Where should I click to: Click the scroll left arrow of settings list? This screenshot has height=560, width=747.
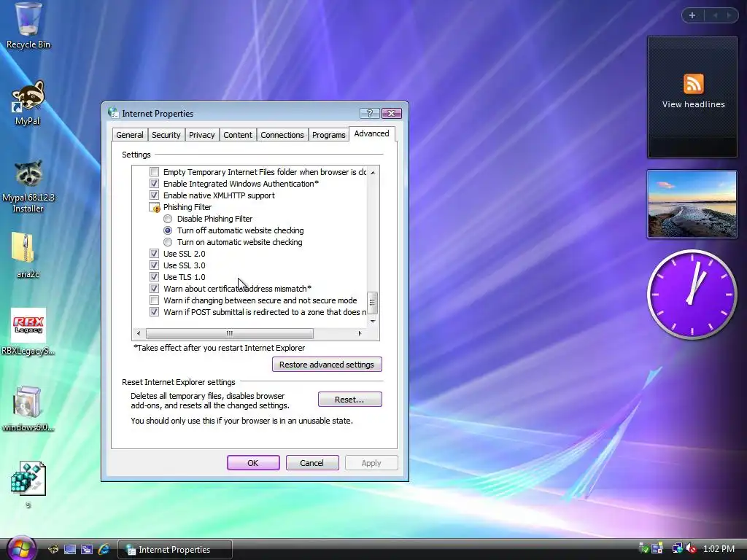point(139,333)
